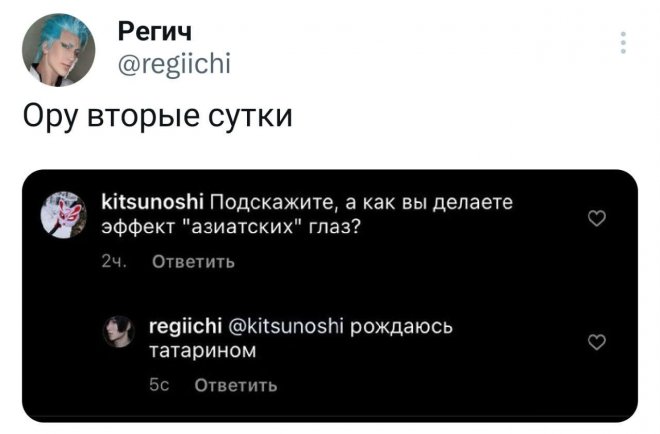Follow the @kitsunoshi mention in the reply
This screenshot has width=660, height=434.
286,326
